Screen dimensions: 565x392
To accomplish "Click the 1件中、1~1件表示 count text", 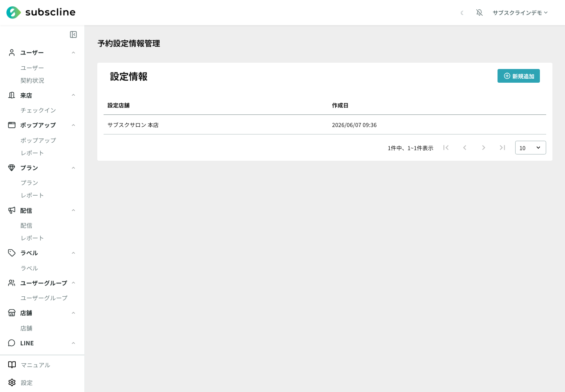I will 410,148.
